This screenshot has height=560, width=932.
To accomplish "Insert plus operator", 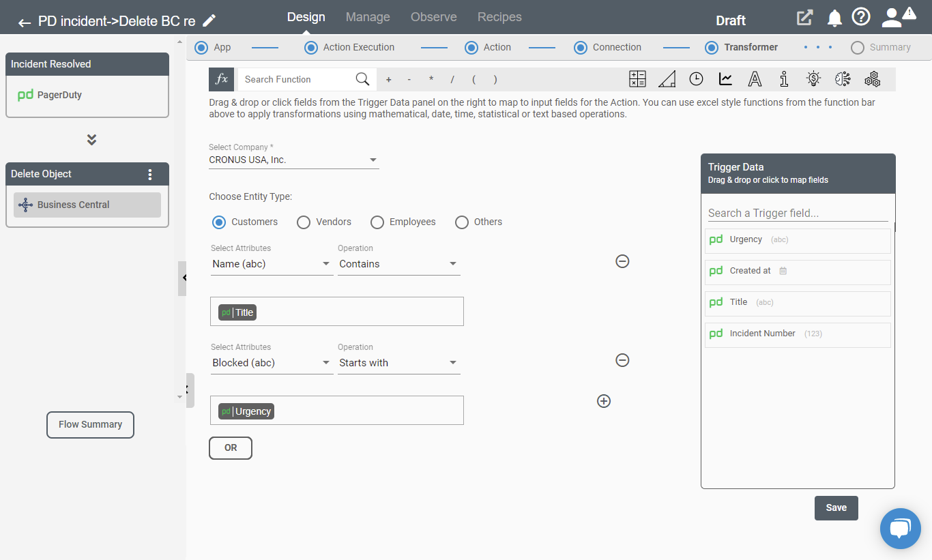I will tap(389, 80).
